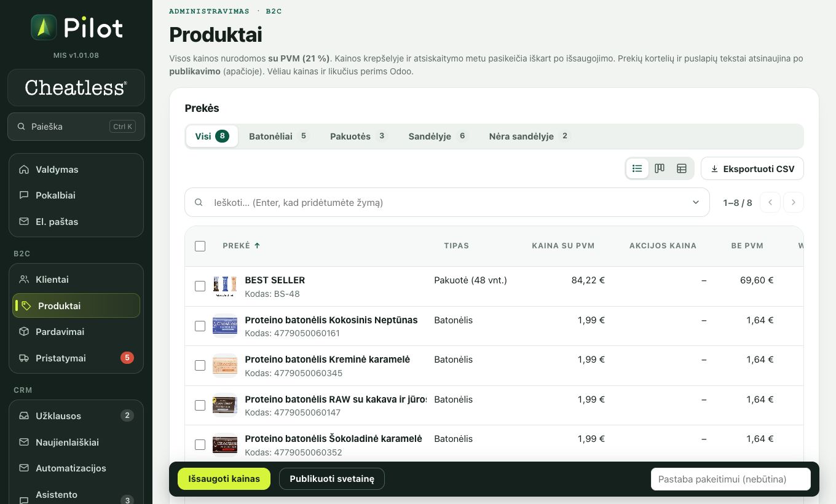Go to next page arrow
The width and height of the screenshot is (836, 504).
(794, 202)
